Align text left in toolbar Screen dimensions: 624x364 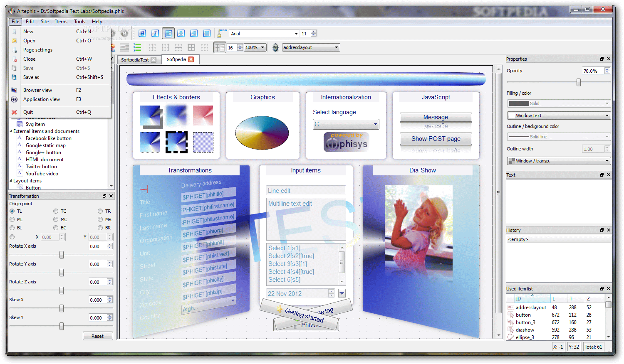[168, 34]
